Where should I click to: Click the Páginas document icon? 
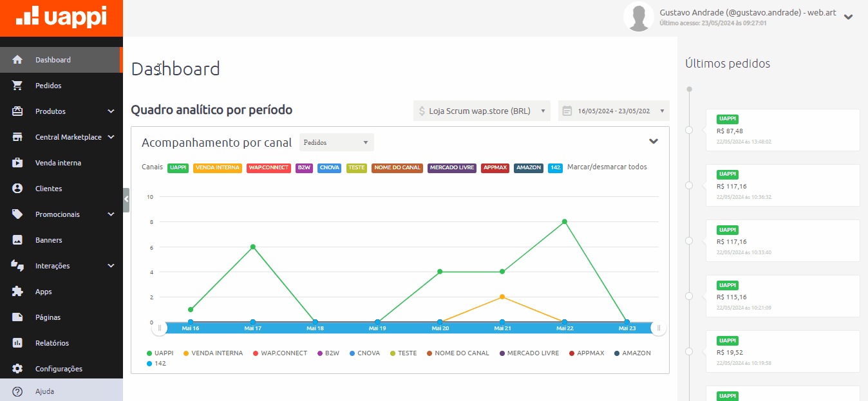[17, 317]
